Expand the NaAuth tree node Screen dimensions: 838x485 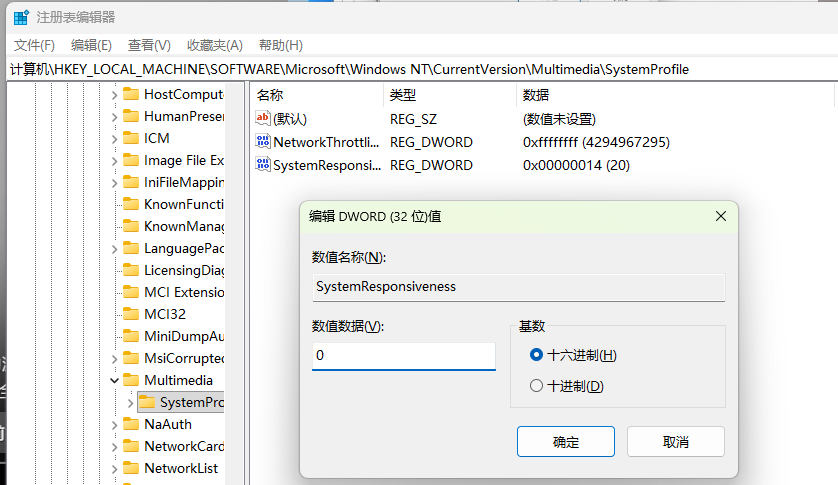(x=114, y=425)
